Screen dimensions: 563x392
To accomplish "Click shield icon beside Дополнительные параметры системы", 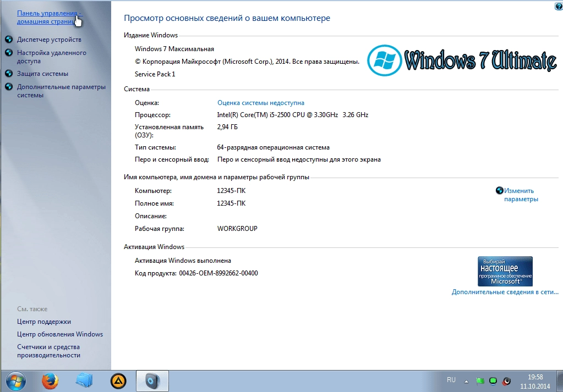I will pyautogui.click(x=9, y=86).
